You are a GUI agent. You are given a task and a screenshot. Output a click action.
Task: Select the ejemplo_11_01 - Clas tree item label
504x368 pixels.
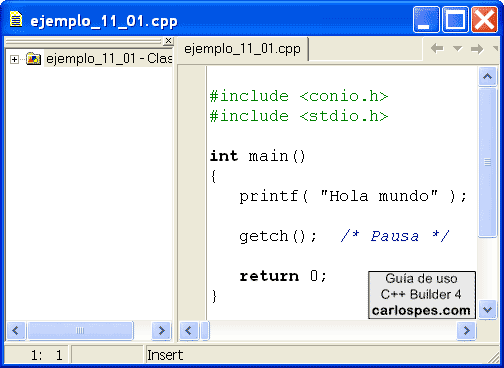tap(109, 59)
